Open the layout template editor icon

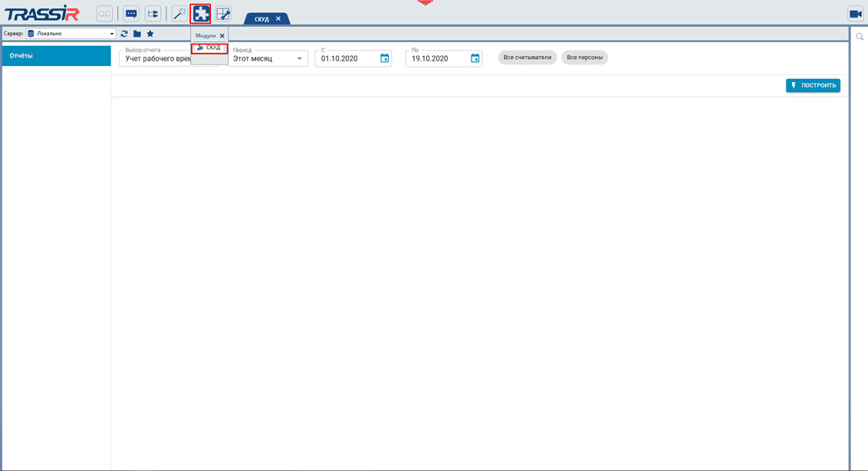[x=223, y=13]
